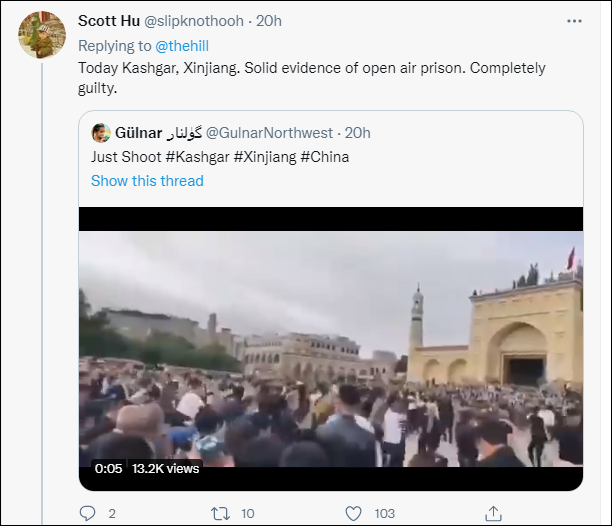Like the tweet with heart icon

click(x=354, y=513)
